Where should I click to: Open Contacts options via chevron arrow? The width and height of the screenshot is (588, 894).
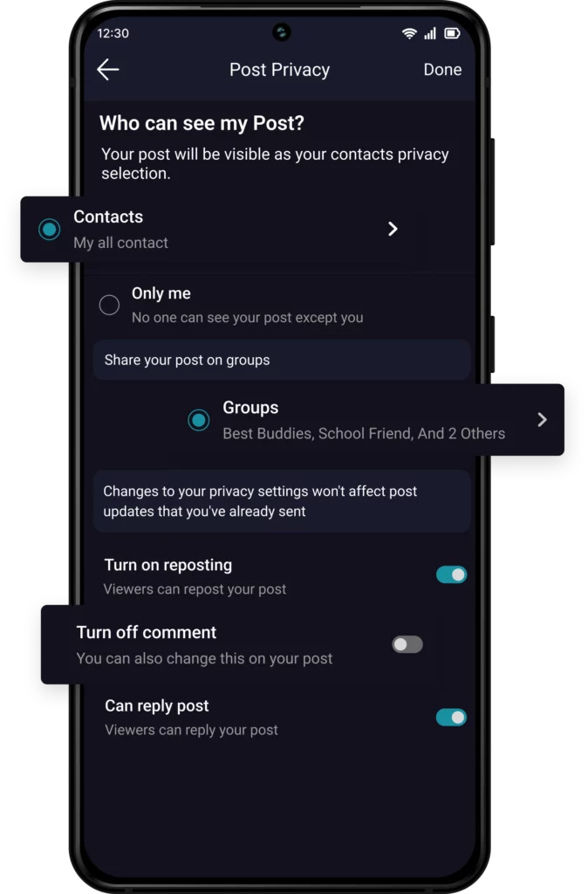pyautogui.click(x=393, y=229)
